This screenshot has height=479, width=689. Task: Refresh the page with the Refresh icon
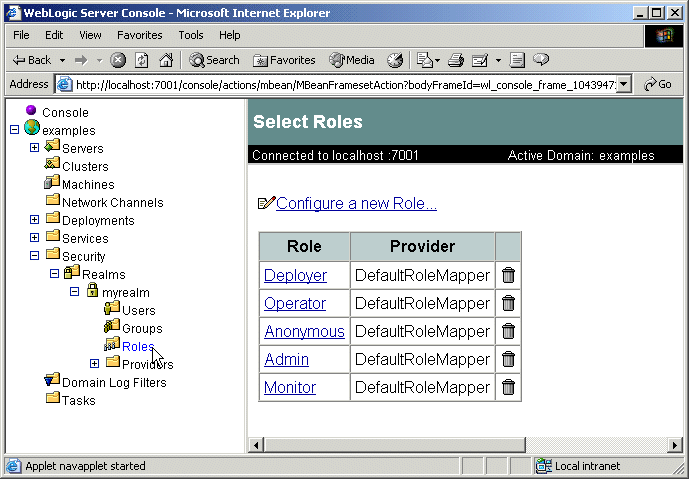(x=141, y=60)
